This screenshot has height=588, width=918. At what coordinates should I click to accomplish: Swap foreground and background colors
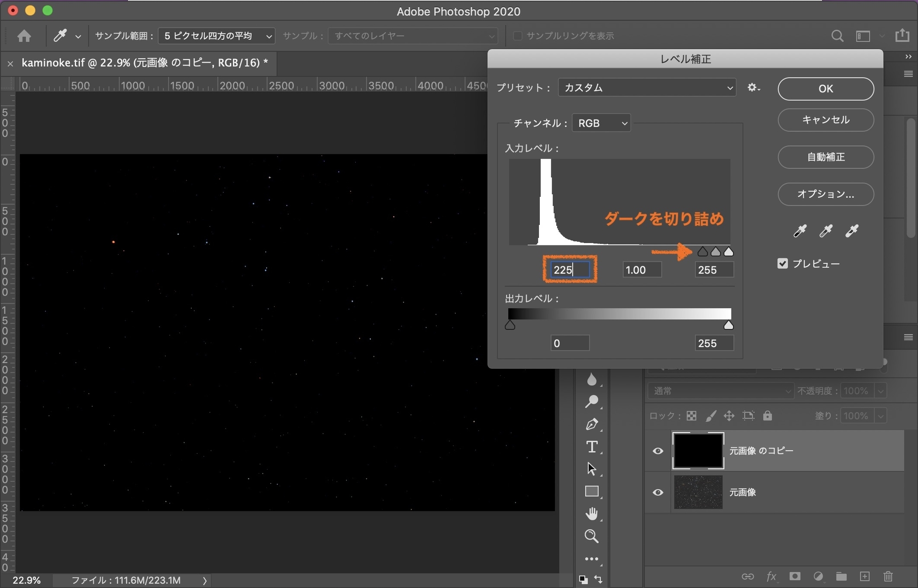tap(599, 579)
